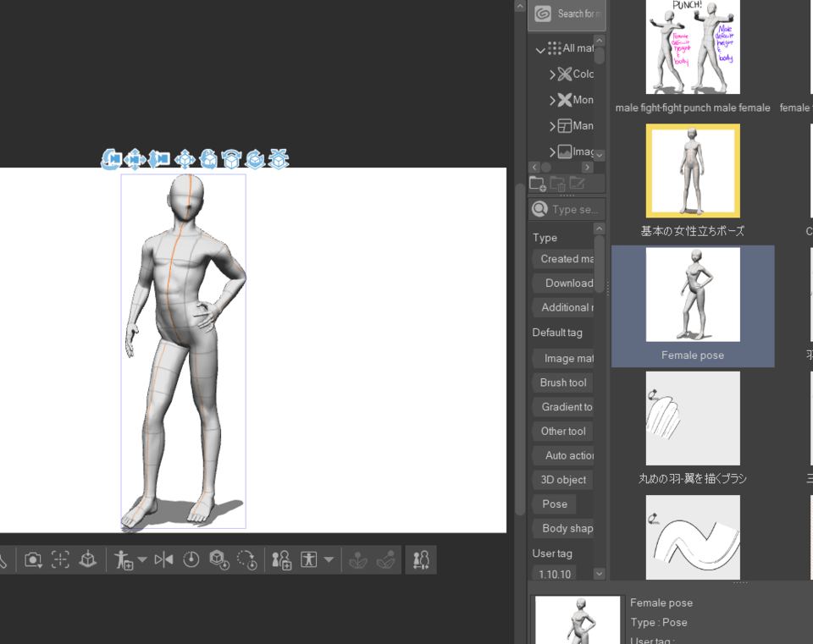813x644 pixels.
Task: Select the zoom camera manipulator icon
Action: [x=159, y=159]
